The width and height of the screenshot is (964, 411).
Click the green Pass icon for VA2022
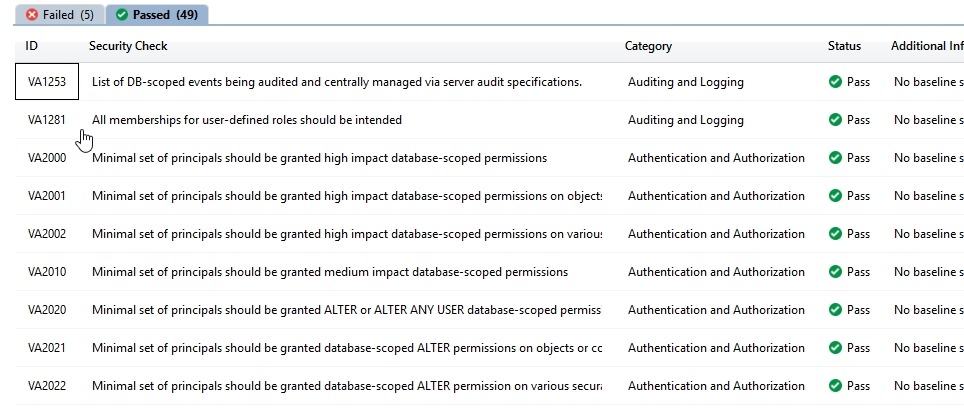point(835,386)
